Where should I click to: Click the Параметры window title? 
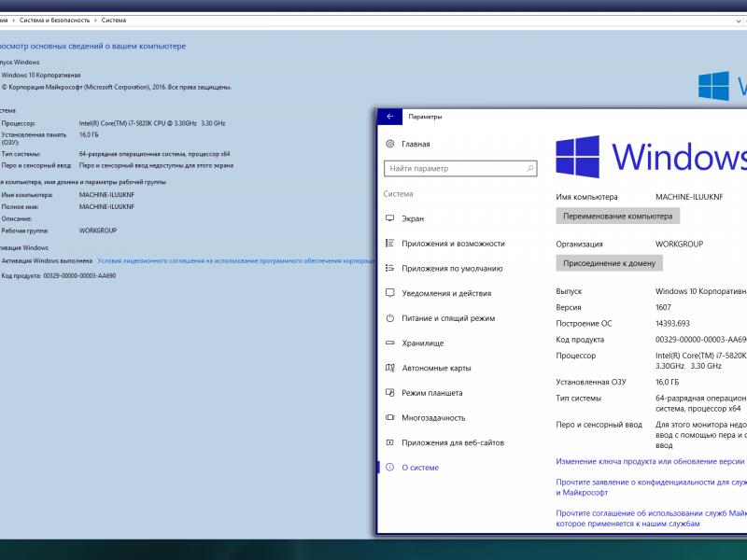click(425, 117)
